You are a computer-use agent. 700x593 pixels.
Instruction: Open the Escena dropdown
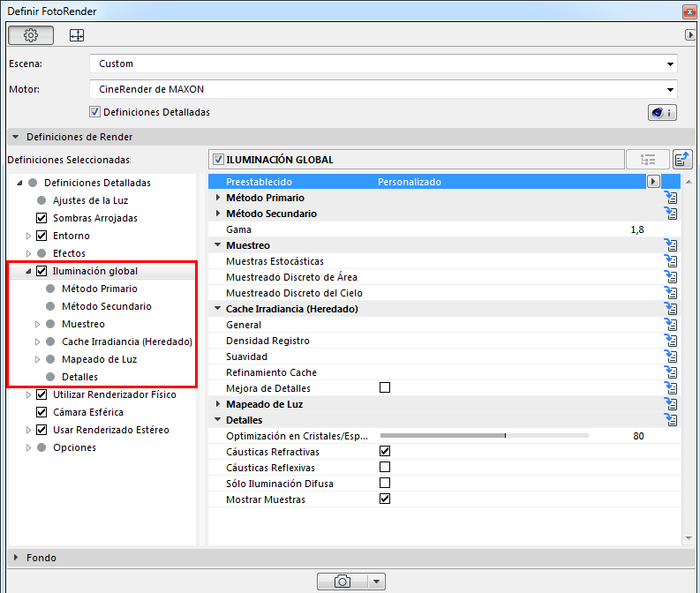point(383,64)
